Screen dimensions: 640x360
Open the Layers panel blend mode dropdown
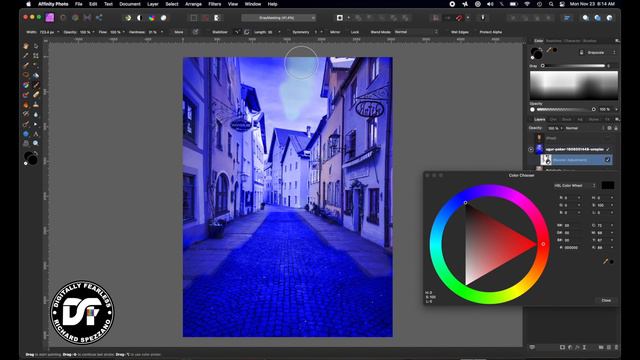(x=584, y=128)
